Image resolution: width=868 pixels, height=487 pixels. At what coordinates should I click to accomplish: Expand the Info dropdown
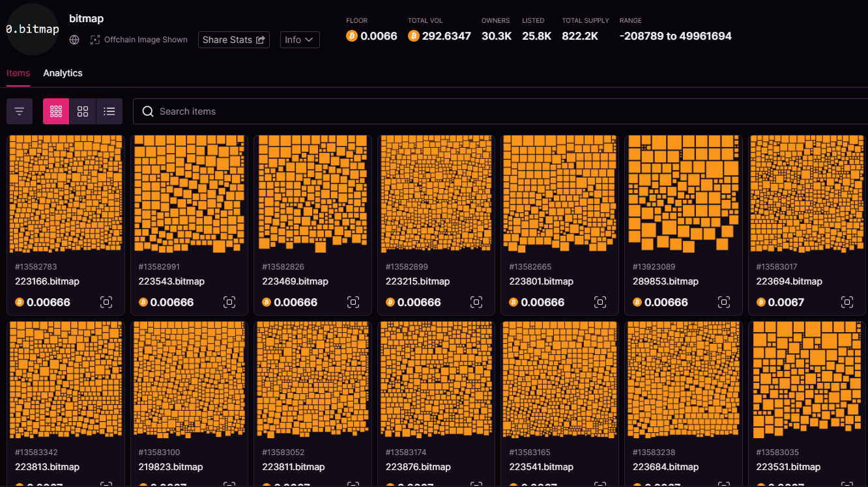[300, 40]
